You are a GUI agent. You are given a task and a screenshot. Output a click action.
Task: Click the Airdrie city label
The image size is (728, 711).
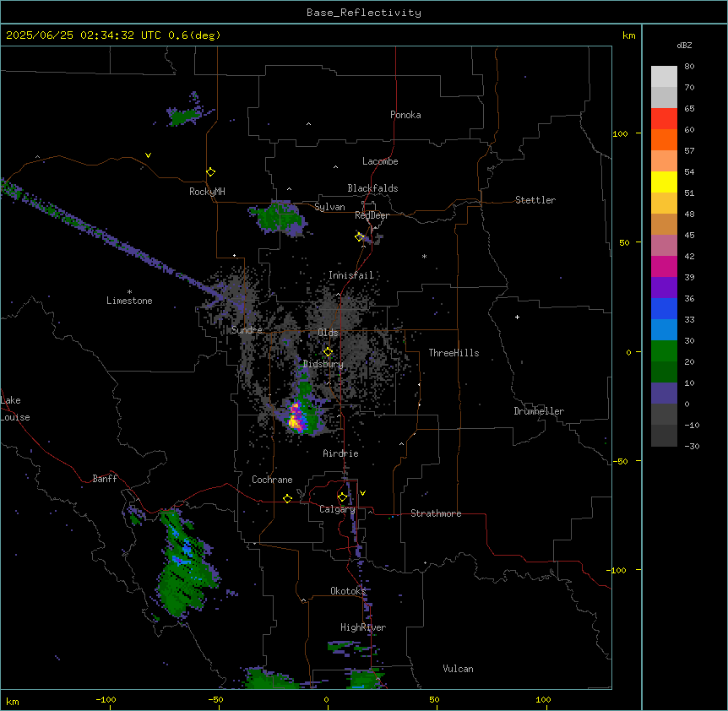point(341,453)
